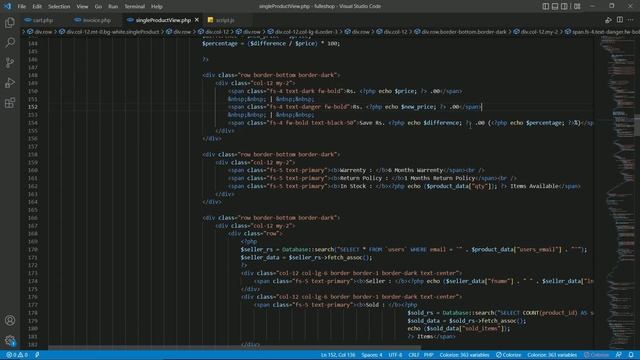Open the View menu
Screen dimensions: 640x360
tap(82, 7)
